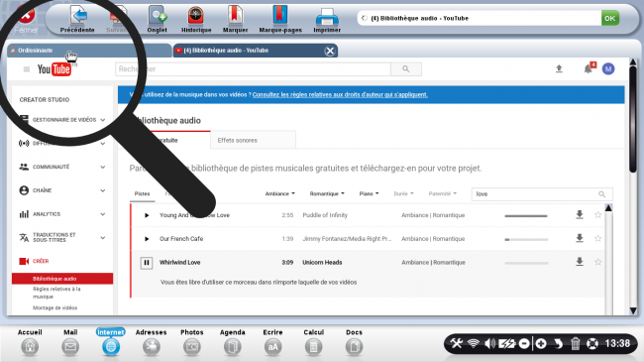Viewport: 644px width, 362px height.
Task: Star the Our French Cafe track
Action: click(598, 238)
